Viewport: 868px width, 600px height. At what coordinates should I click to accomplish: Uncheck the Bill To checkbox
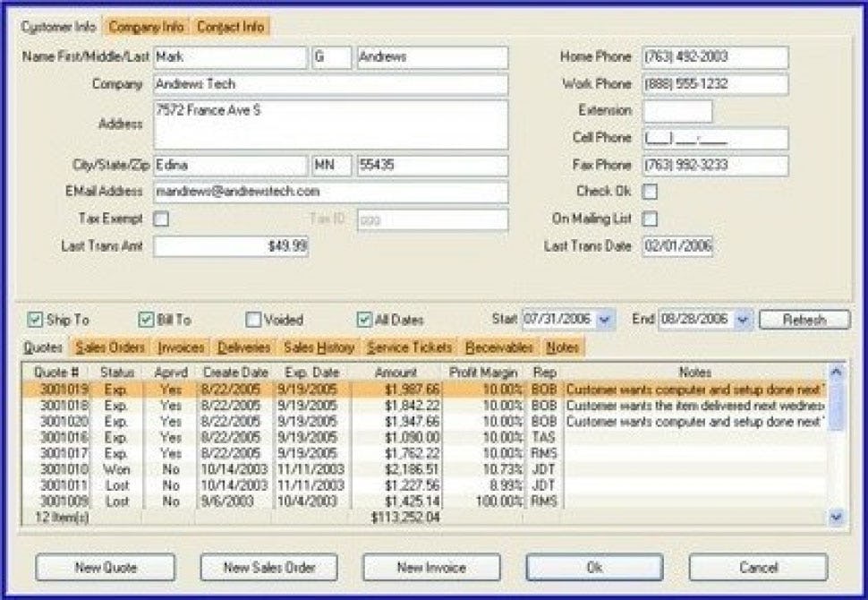(146, 320)
